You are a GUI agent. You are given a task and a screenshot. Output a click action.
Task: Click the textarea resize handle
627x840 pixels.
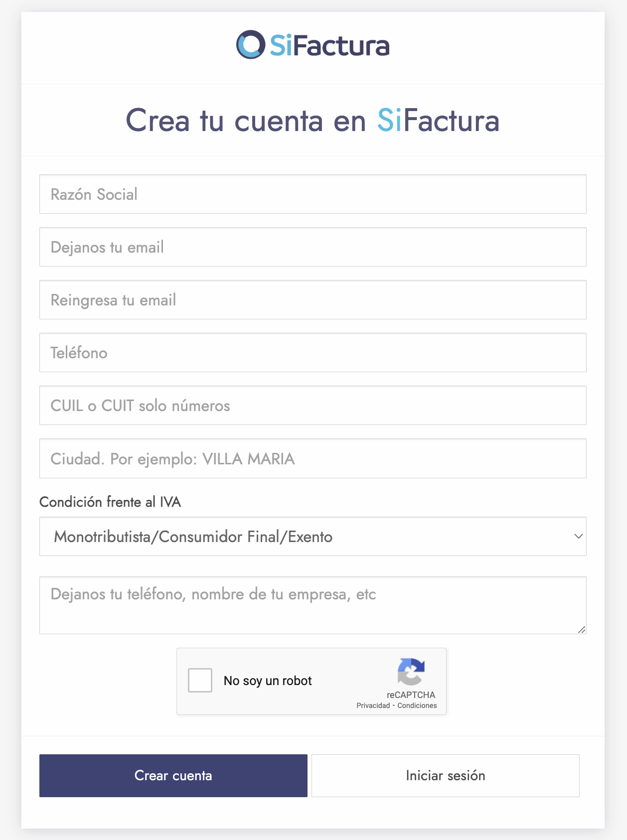582,629
